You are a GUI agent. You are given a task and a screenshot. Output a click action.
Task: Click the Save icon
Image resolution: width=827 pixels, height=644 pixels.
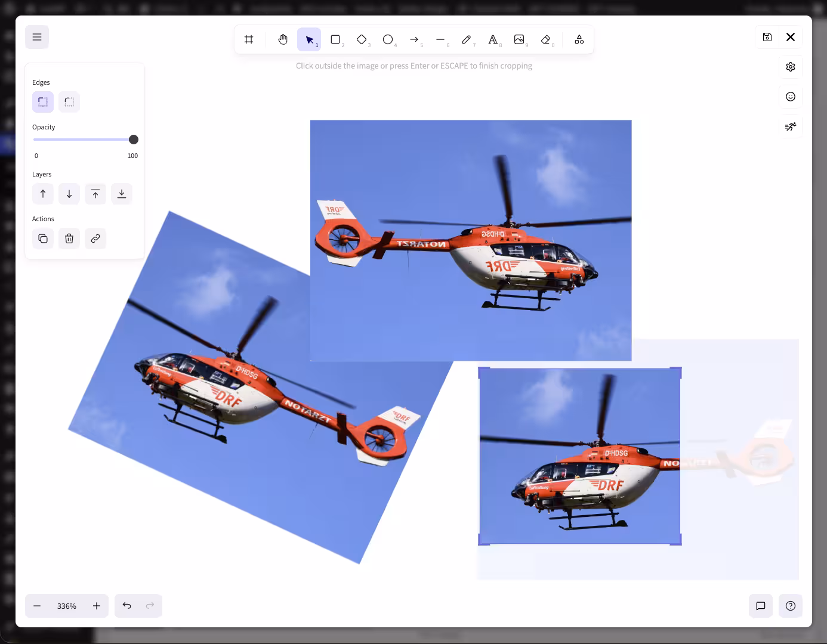(x=767, y=37)
